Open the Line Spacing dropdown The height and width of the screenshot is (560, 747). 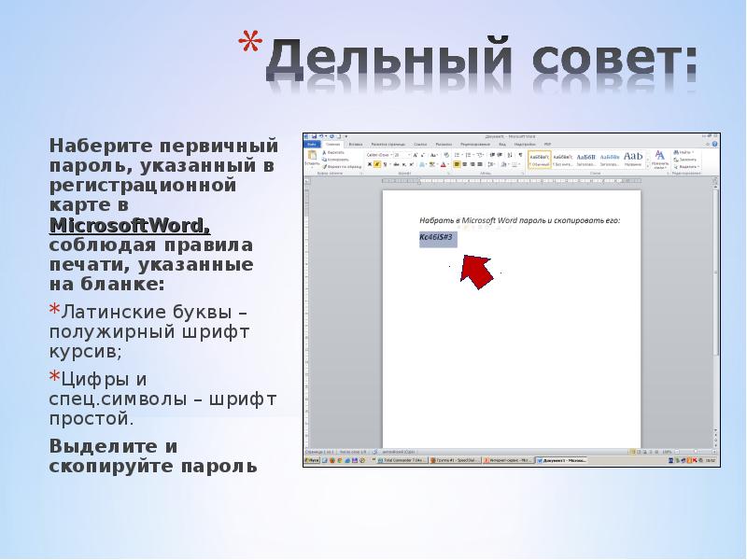tap(492, 164)
